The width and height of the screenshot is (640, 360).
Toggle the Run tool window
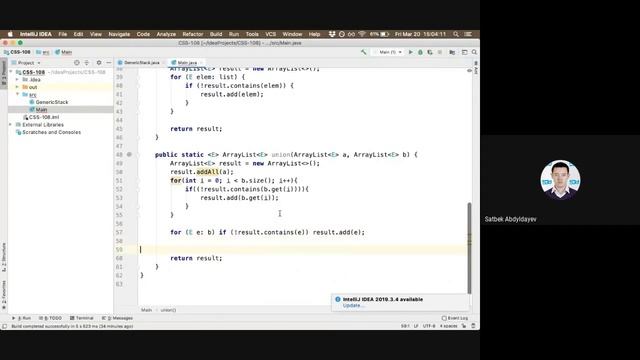click(22, 318)
